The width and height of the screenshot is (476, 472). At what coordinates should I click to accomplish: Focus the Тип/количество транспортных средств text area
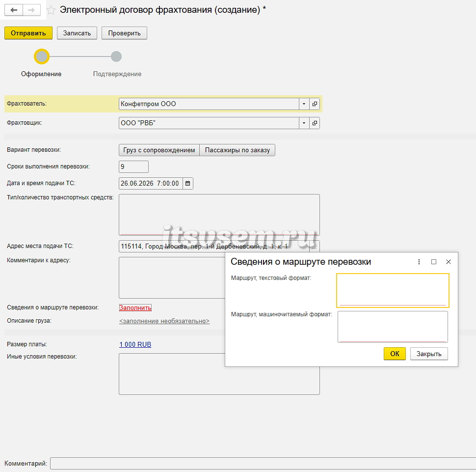[219, 215]
